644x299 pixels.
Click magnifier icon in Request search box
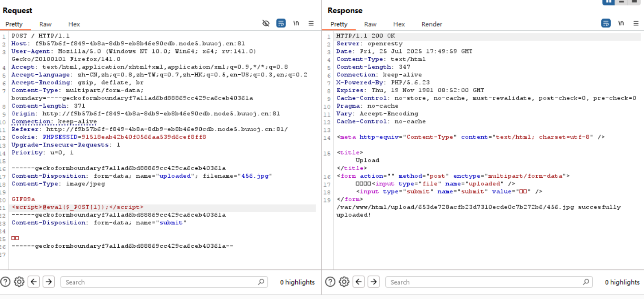coord(261,282)
